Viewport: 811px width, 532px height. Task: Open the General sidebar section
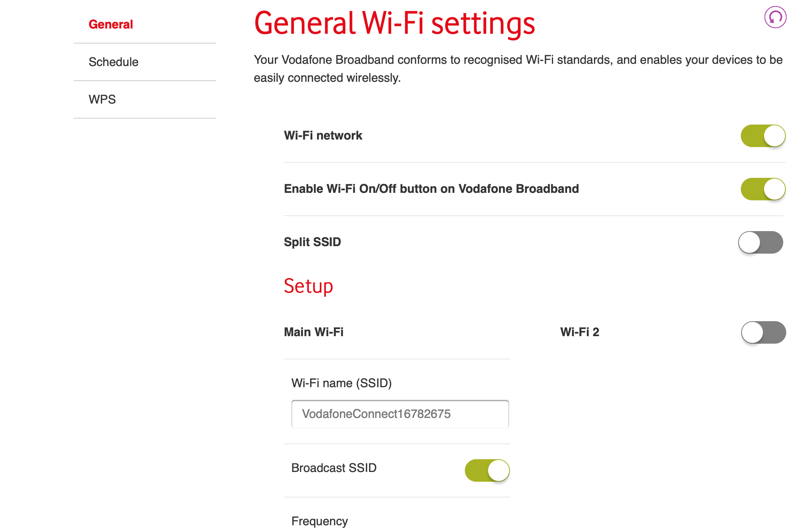click(x=111, y=24)
